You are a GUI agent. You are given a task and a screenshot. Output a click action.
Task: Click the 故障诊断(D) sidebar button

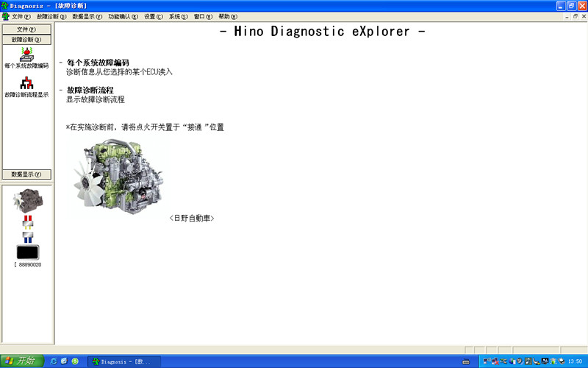26,40
